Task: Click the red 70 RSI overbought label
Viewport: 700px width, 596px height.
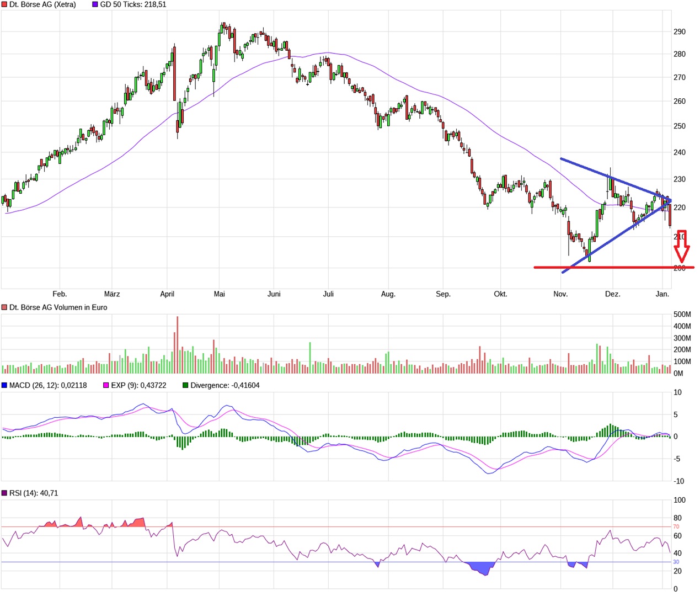Action: coord(676,526)
